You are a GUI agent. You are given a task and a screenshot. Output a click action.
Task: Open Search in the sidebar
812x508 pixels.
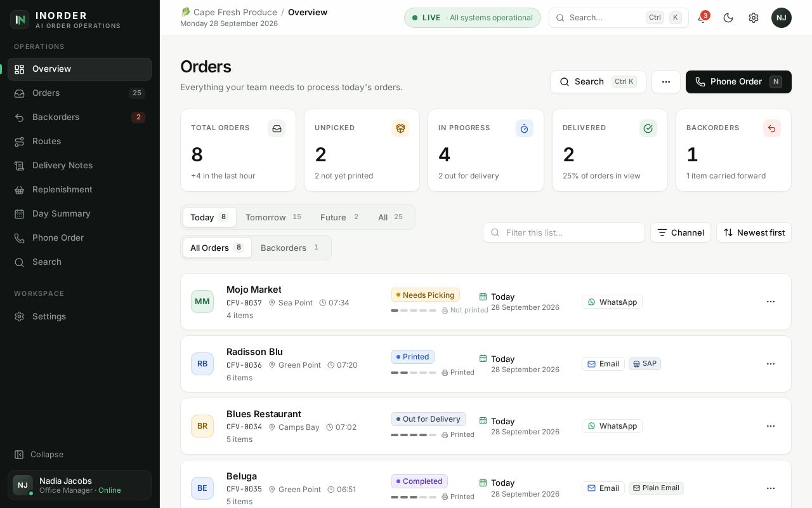(79, 262)
